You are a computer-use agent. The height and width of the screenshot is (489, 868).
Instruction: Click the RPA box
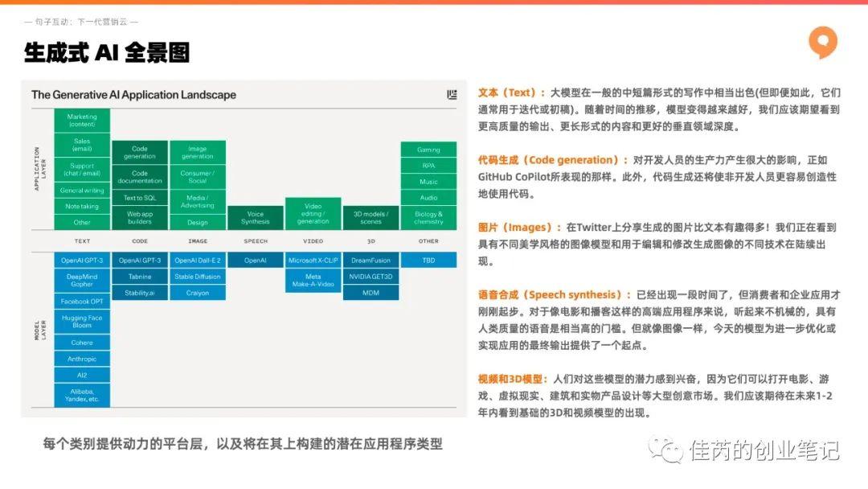(x=428, y=166)
